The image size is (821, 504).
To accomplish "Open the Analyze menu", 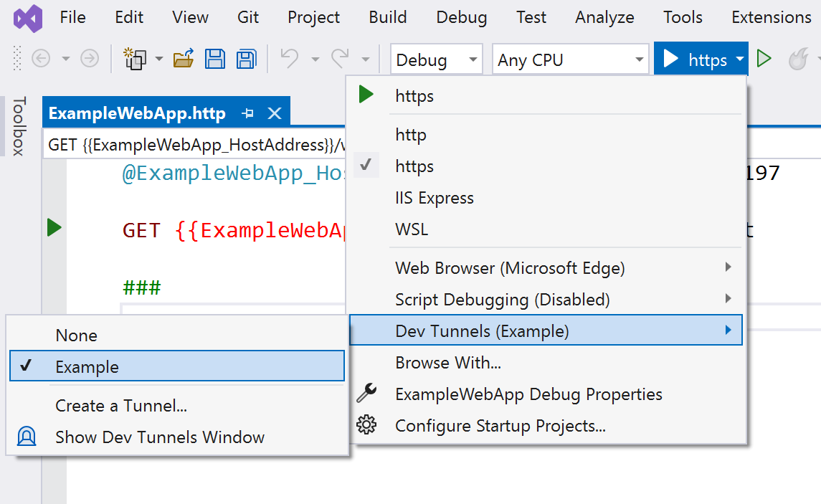I will pyautogui.click(x=604, y=17).
